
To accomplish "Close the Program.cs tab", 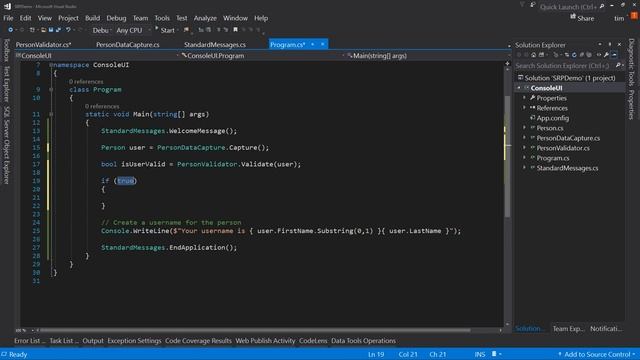I will tap(322, 44).
